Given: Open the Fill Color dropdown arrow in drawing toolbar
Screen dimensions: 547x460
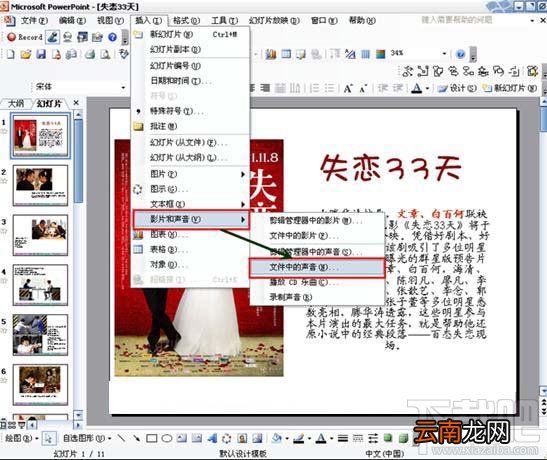Looking at the screenshot, I should coord(287,438).
